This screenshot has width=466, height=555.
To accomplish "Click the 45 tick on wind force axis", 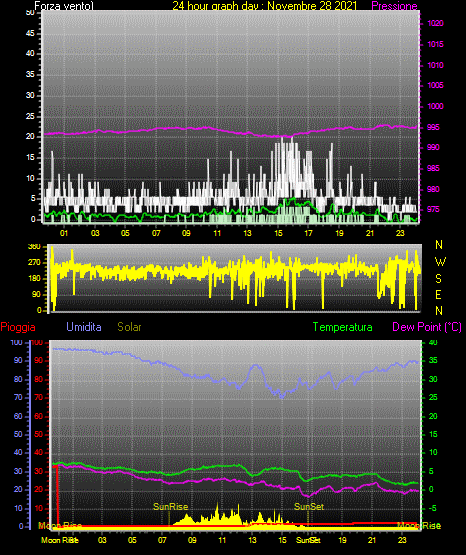I will [x=30, y=33].
